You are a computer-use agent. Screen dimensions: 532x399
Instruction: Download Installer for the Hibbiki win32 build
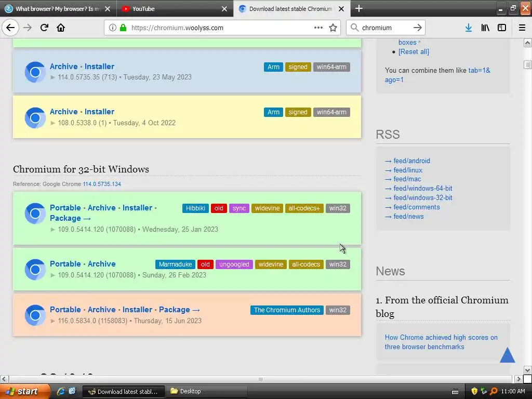(137, 208)
